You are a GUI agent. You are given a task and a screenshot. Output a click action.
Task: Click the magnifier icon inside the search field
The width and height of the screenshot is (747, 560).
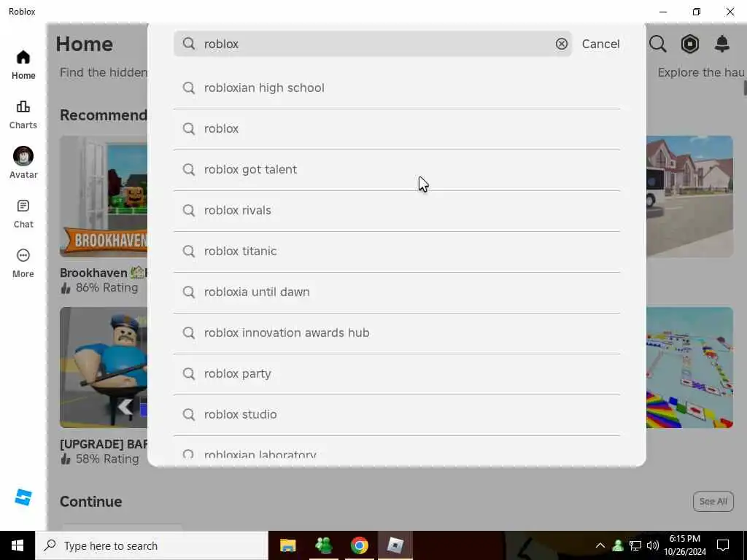pyautogui.click(x=189, y=44)
